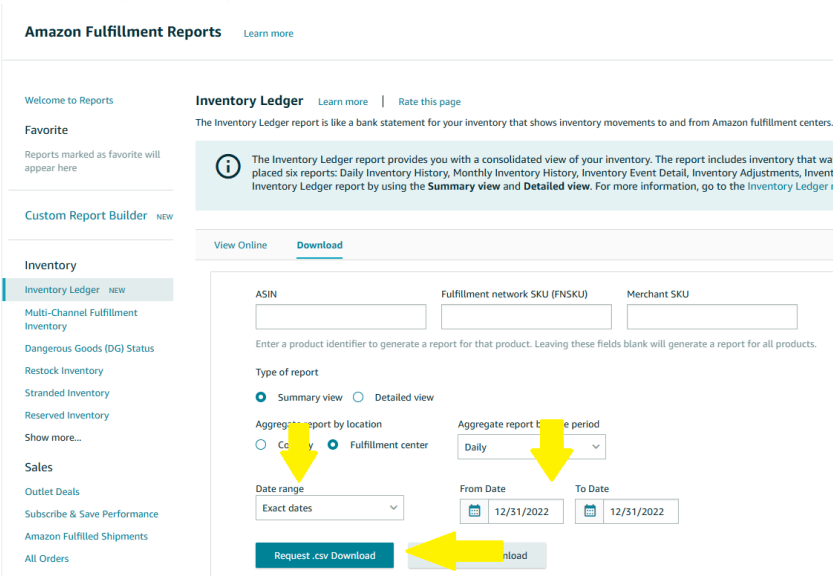Open All Orders report
This screenshot has width=835, height=580.
pos(47,559)
